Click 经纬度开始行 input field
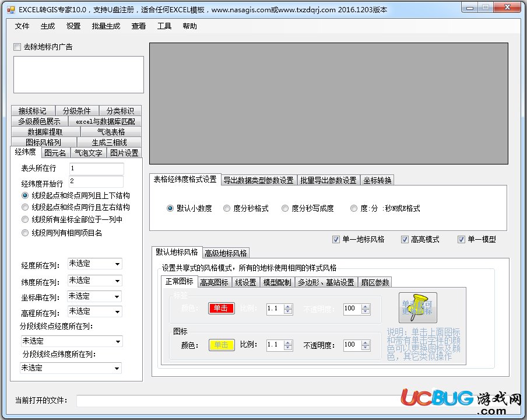 (x=96, y=181)
